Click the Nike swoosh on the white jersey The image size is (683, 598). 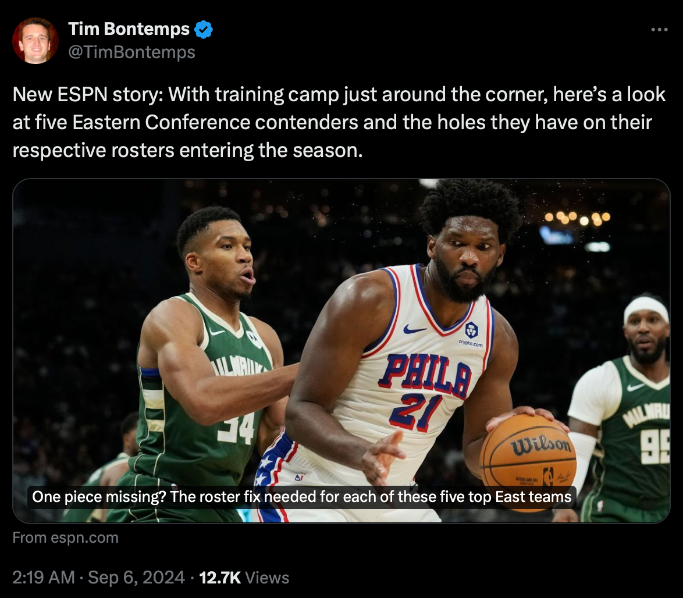click(414, 329)
